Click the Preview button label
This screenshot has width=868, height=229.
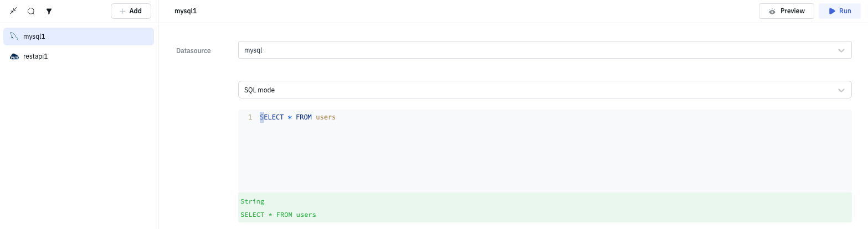(x=792, y=11)
